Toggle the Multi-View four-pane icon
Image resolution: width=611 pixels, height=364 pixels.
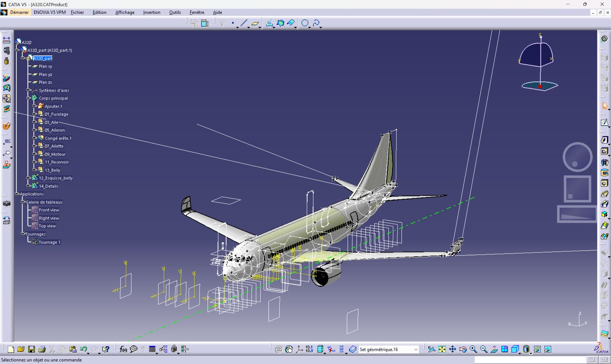(504, 349)
